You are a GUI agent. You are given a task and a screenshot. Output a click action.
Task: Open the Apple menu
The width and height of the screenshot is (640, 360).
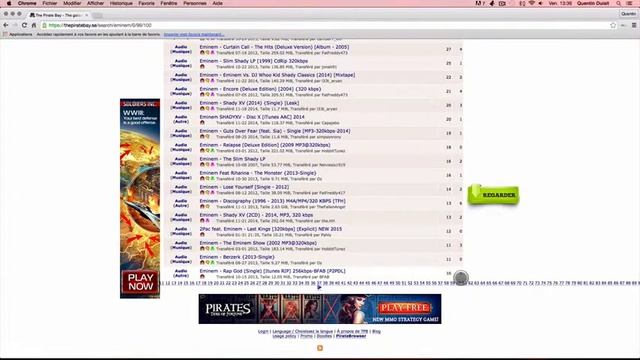pos(9,3)
